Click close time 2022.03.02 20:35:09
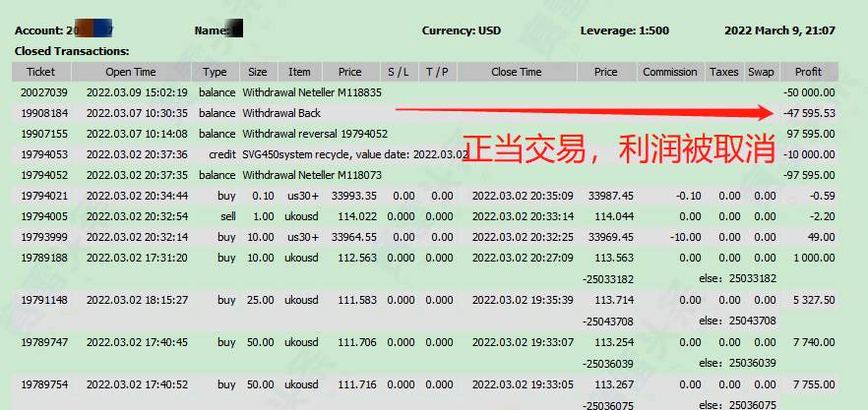The width and height of the screenshot is (868, 410). tap(523, 196)
